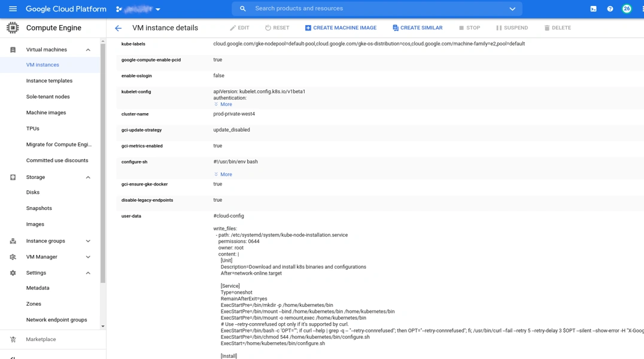Open Network endpoint groups
Image resolution: width=644 pixels, height=359 pixels.
tap(57, 320)
